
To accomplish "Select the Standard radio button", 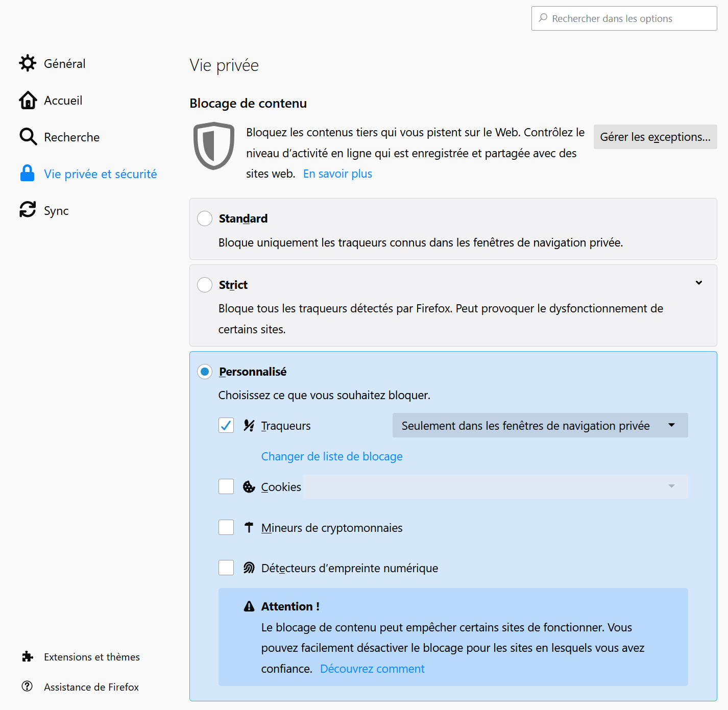I will click(205, 218).
